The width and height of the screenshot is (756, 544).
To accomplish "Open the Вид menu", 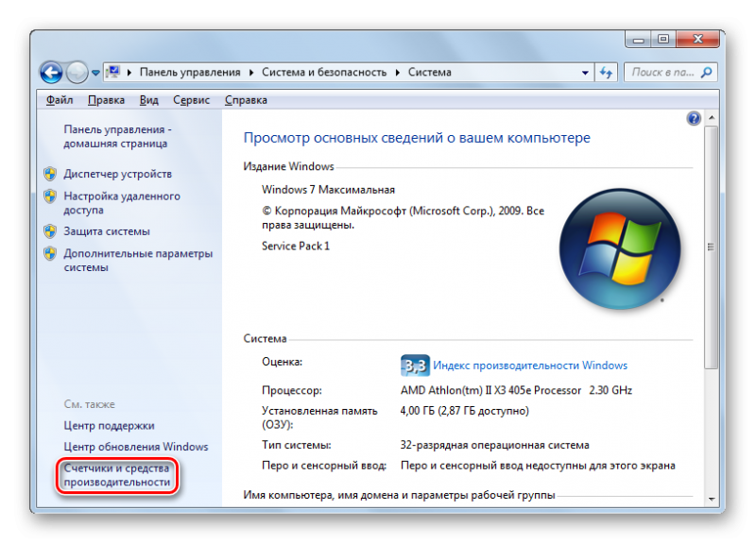I will [149, 100].
